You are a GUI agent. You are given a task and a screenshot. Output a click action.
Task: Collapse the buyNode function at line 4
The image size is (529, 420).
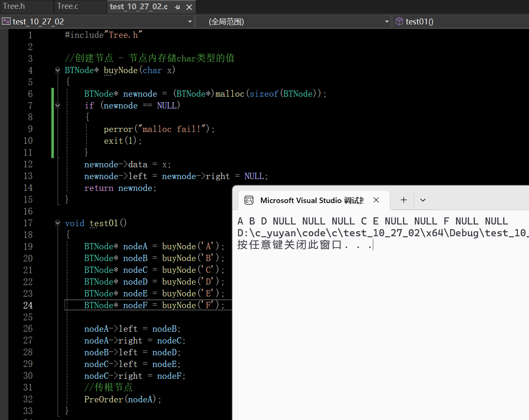coord(58,70)
